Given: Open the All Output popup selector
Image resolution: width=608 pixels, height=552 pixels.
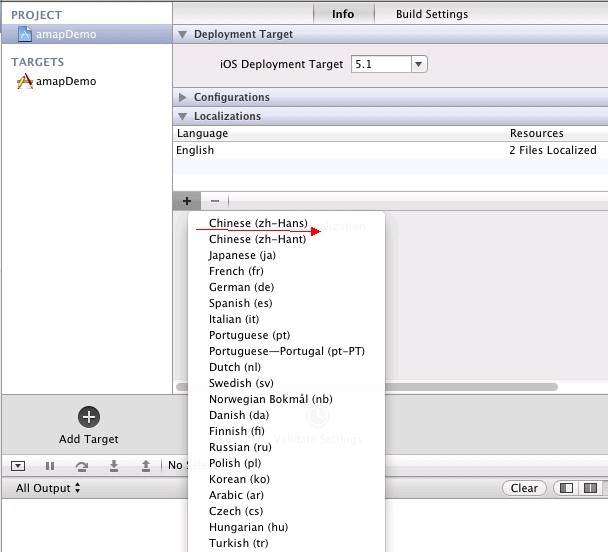Looking at the screenshot, I should tap(48, 488).
